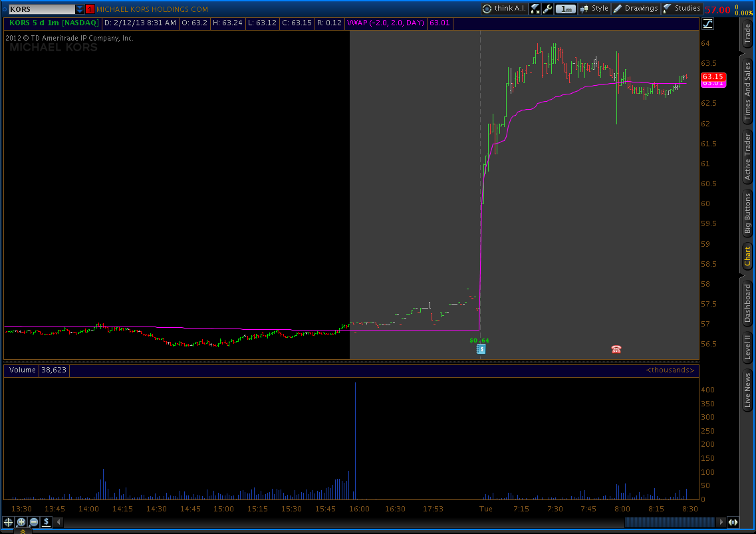Open the Drawings menu

(x=636, y=9)
